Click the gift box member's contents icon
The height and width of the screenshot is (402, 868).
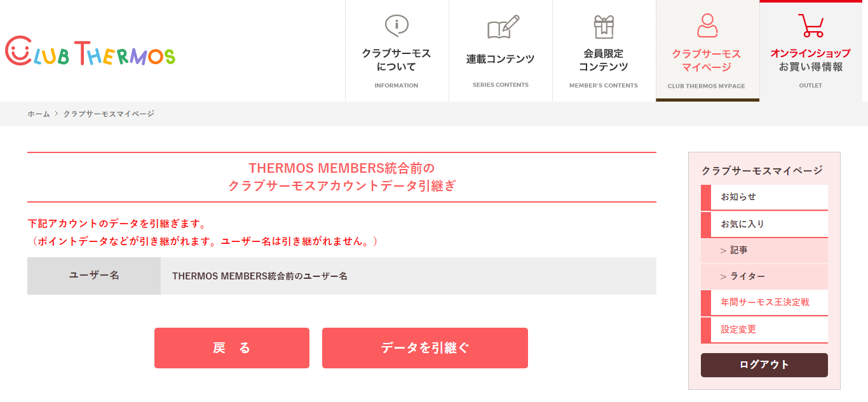[604, 26]
